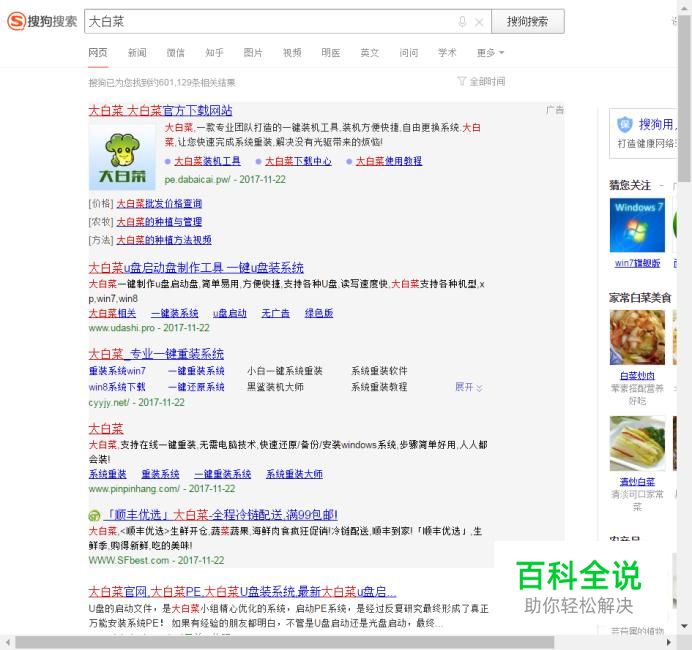The height and width of the screenshot is (650, 692).
Task: Click the 系统重装软件 text
Action: click(379, 371)
